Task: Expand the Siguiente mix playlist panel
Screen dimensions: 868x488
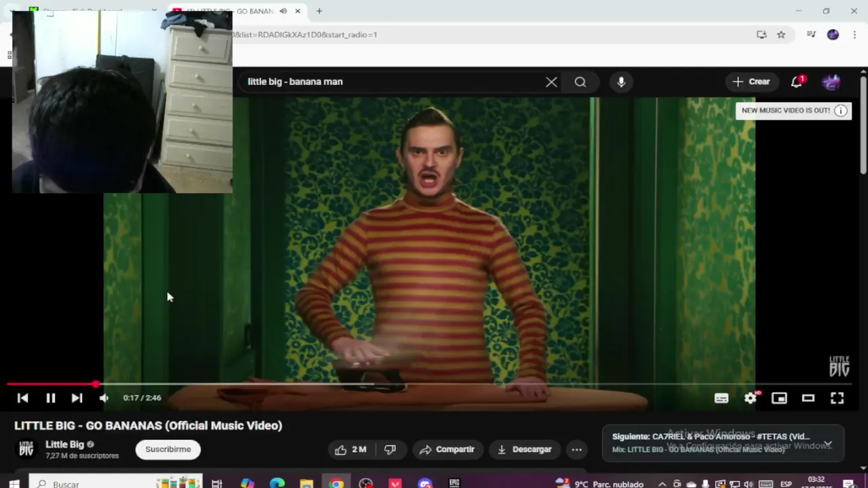Action: click(x=828, y=445)
